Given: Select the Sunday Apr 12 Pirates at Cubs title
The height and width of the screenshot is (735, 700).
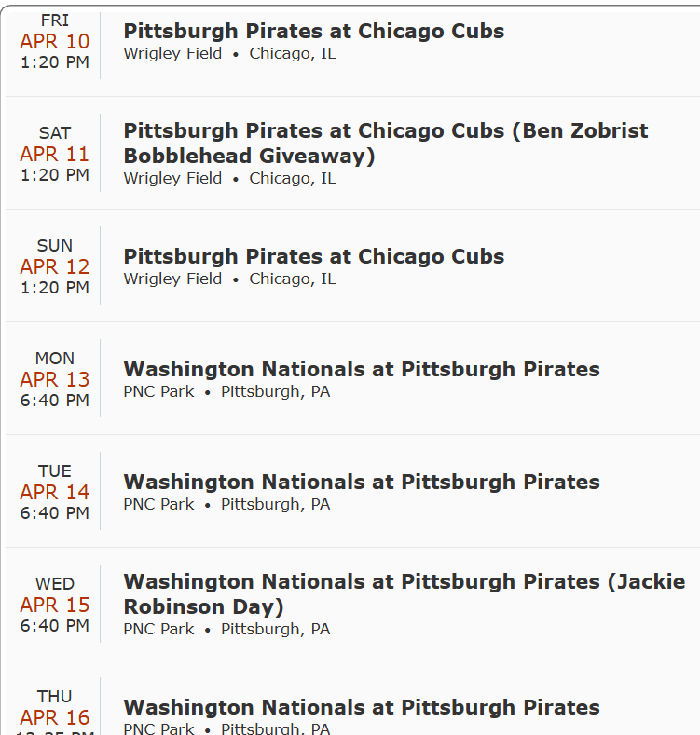Looking at the screenshot, I should 313,256.
